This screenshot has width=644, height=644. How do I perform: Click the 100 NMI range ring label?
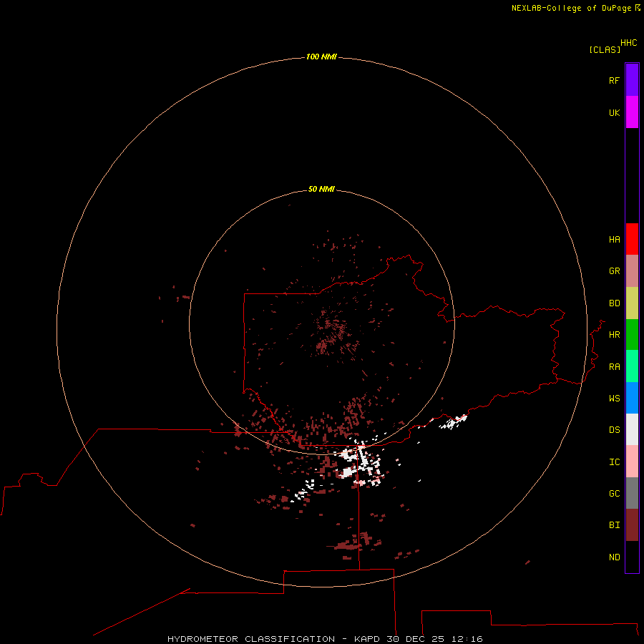[x=321, y=57]
